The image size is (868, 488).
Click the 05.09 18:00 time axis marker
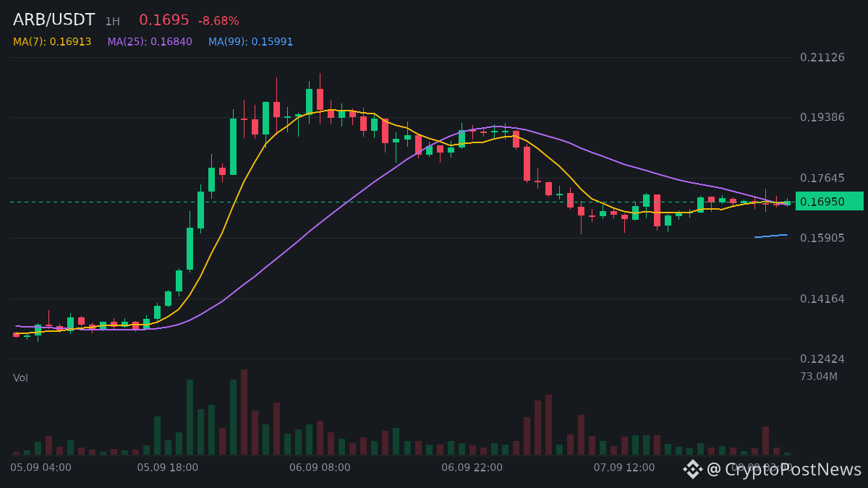[x=168, y=468]
